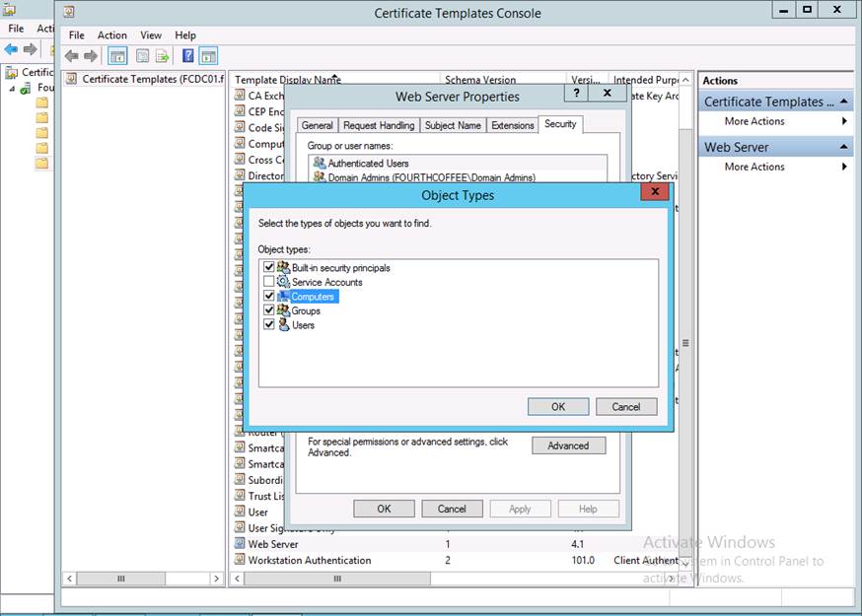Click the Back arrow in the console toolbar
This screenshot has height=616, width=862.
tap(72, 56)
